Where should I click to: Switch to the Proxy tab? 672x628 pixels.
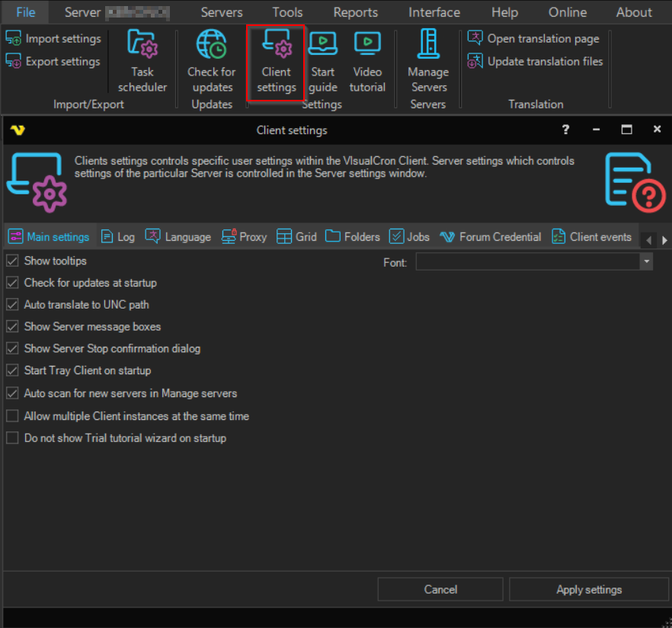[x=245, y=237]
